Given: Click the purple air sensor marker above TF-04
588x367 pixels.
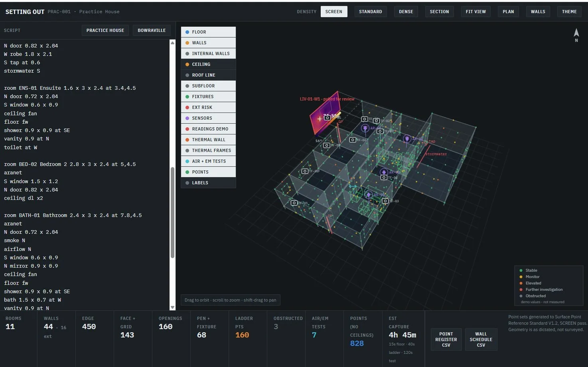Looking at the screenshot, I should pos(384,172).
